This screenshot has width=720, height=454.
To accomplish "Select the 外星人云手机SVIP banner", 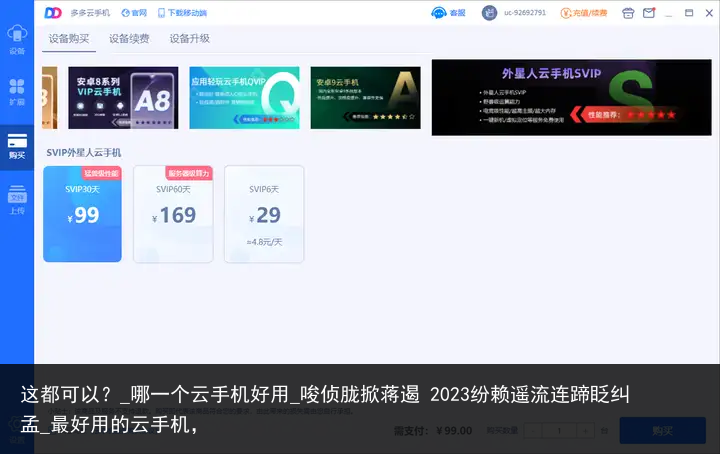I will pos(571,97).
